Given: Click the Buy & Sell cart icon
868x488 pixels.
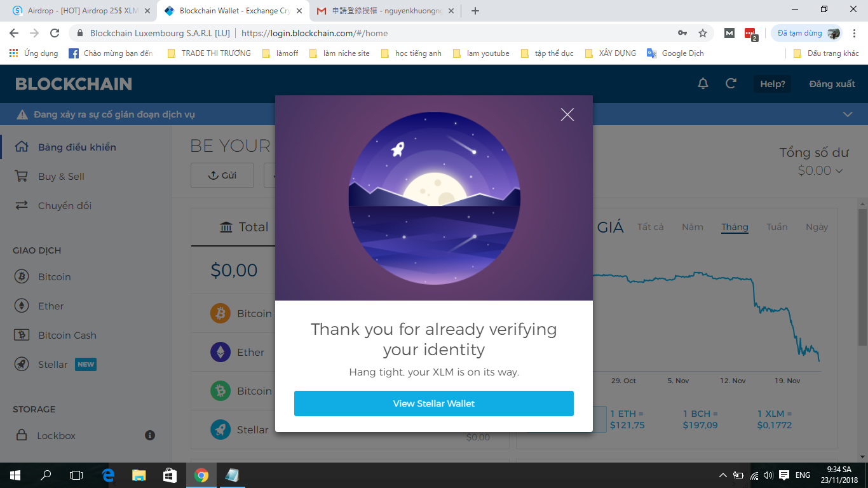Looking at the screenshot, I should coord(22,176).
